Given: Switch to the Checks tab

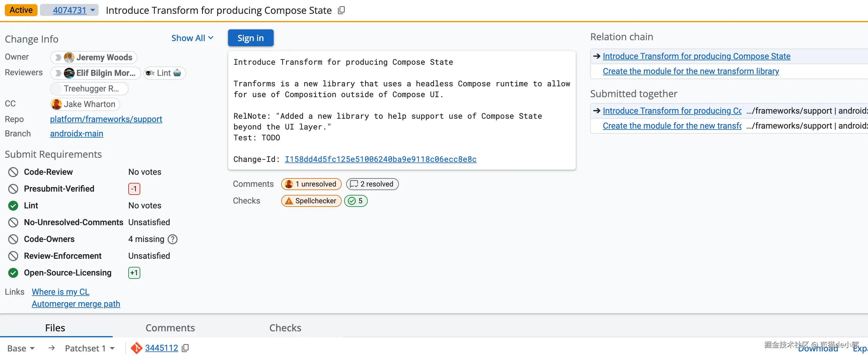Looking at the screenshot, I should coord(285,328).
